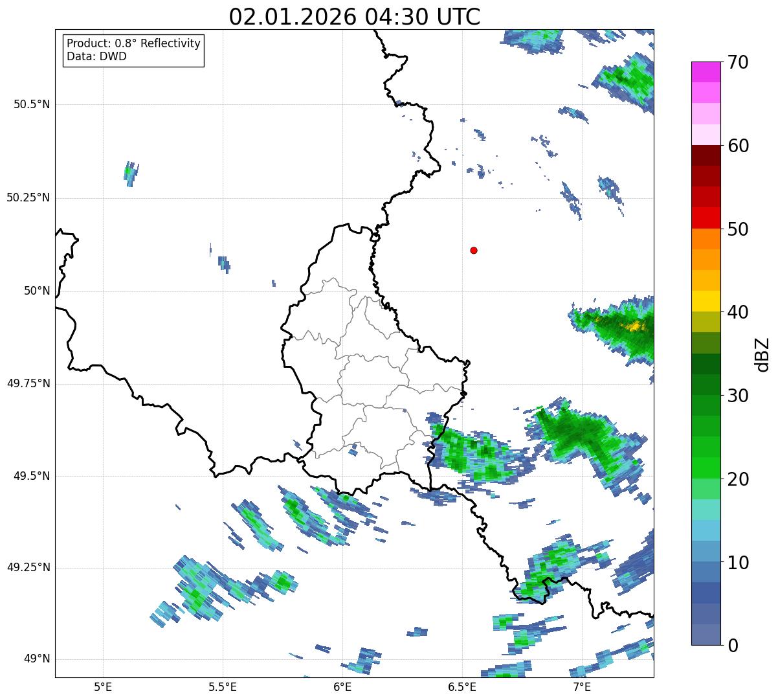778x700 pixels.
Task: Click the 6°E longitude label
Action: pos(342,686)
